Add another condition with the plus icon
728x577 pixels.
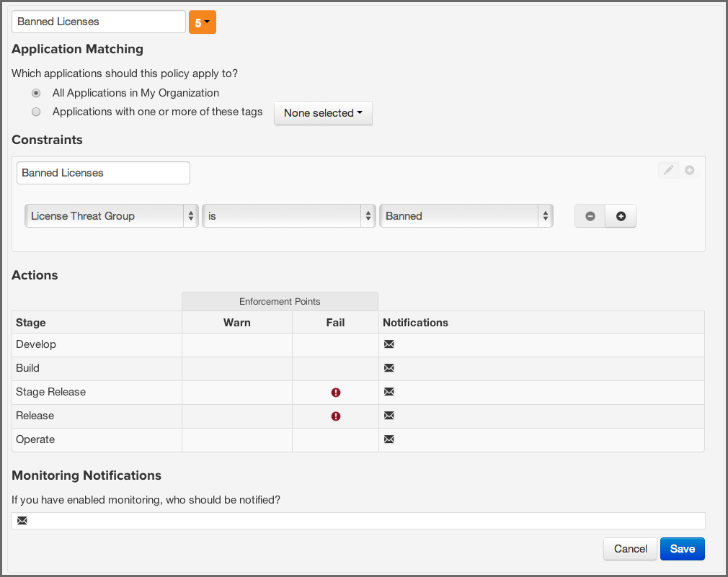[x=621, y=215]
